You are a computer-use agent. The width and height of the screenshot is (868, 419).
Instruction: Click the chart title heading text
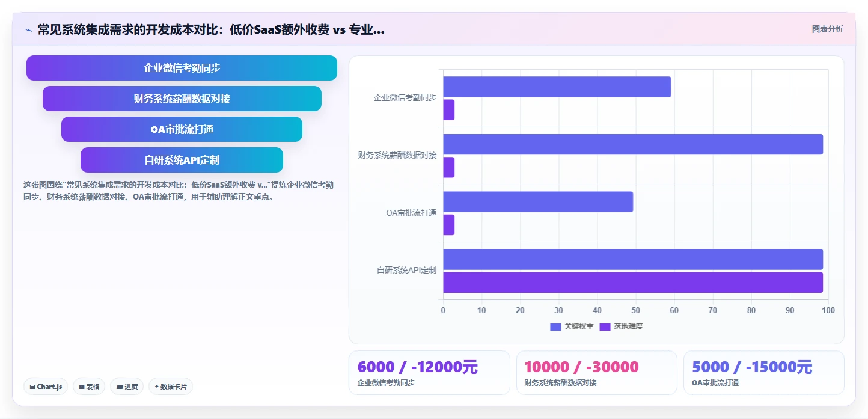click(211, 30)
